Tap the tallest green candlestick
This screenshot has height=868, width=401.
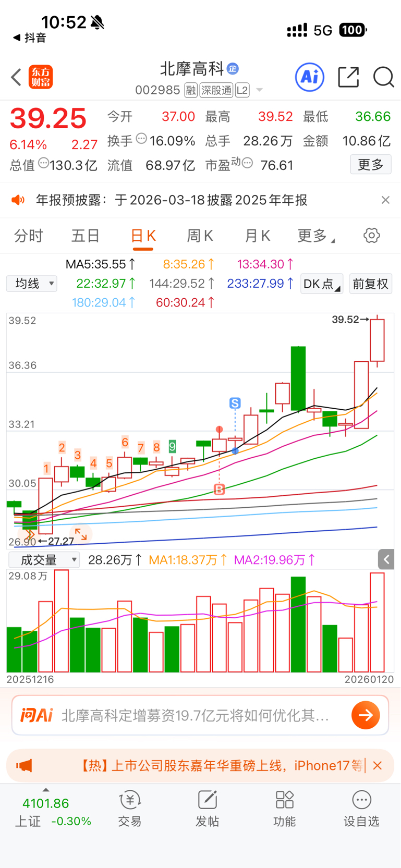(298, 379)
